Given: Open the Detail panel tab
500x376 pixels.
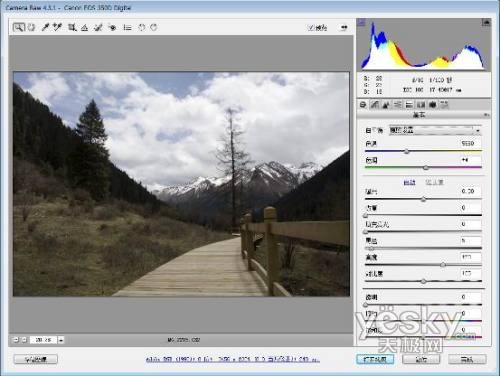Looking at the screenshot, I should coord(386,105).
